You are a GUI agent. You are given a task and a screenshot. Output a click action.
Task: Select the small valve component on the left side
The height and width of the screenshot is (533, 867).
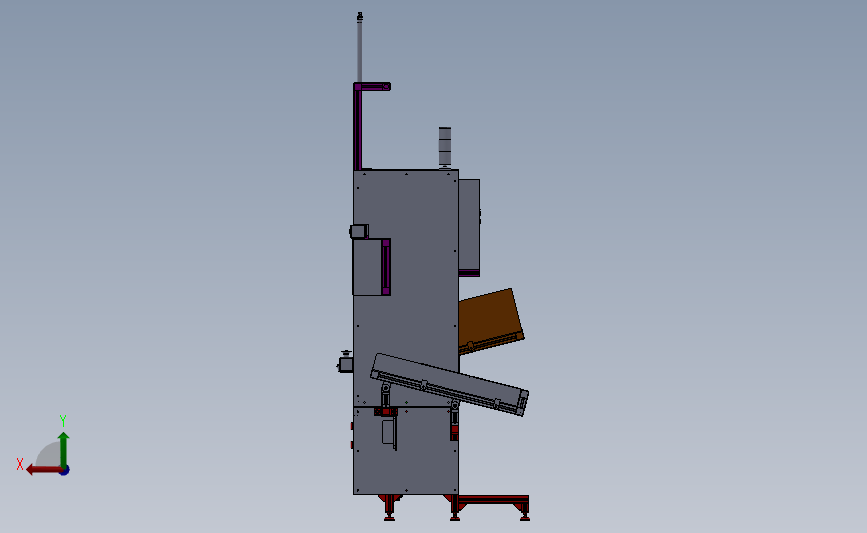click(x=346, y=362)
